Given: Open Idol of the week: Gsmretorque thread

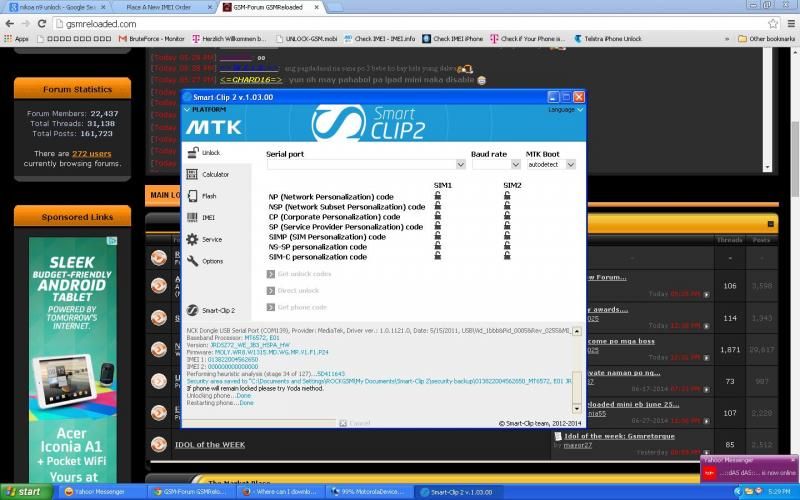Looking at the screenshot, I should [619, 436].
